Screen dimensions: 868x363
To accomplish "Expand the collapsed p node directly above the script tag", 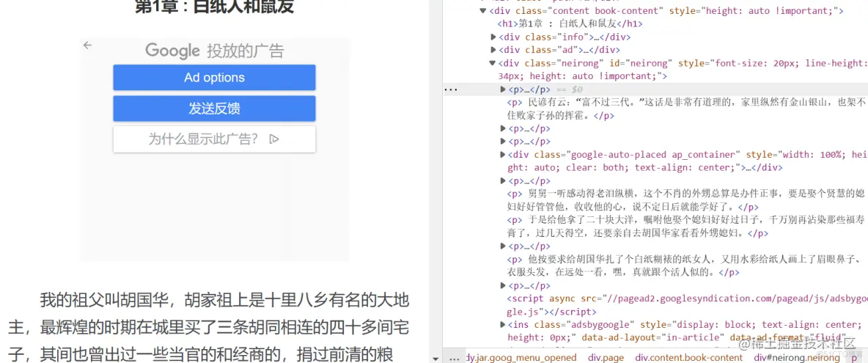I will [503, 285].
